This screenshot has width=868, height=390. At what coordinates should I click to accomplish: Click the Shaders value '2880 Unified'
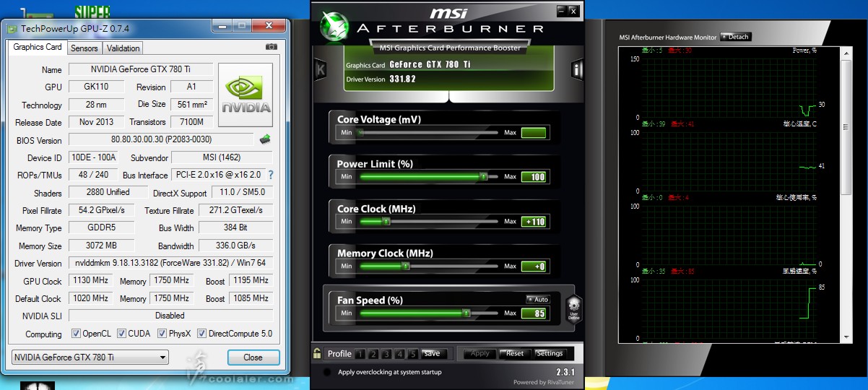click(x=109, y=192)
